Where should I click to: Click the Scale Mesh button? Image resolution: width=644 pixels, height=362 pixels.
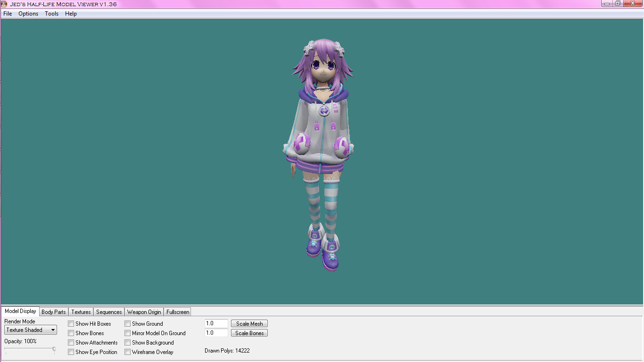click(249, 323)
